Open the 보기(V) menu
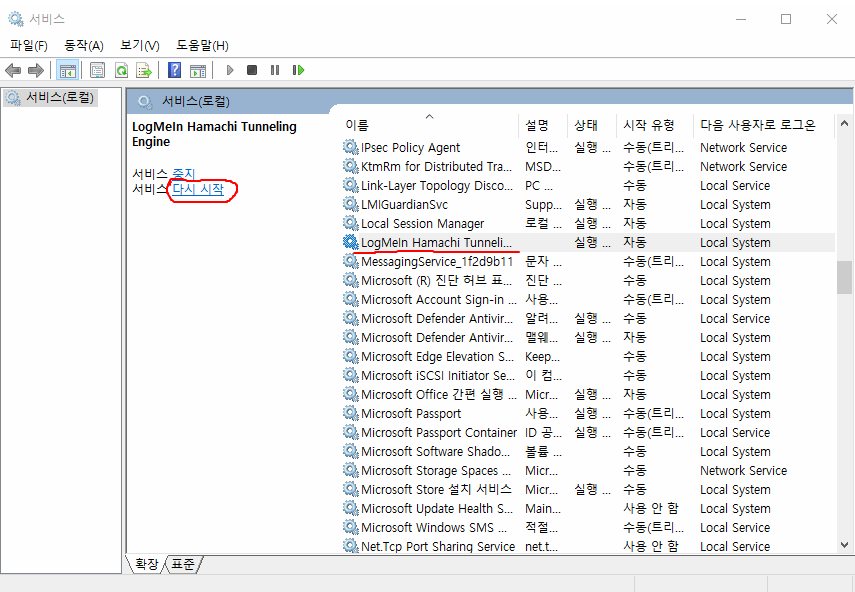The height and width of the screenshot is (592, 855). tap(140, 45)
